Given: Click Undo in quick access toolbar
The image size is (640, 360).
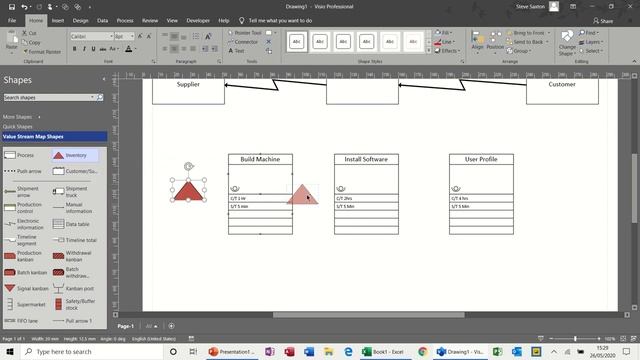Looking at the screenshot, I should click(x=24, y=7).
